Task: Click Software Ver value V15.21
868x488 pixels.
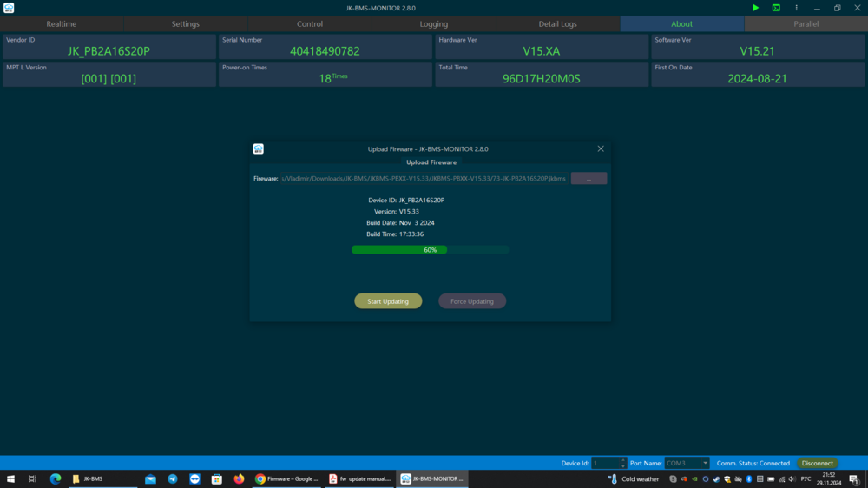Action: click(757, 51)
